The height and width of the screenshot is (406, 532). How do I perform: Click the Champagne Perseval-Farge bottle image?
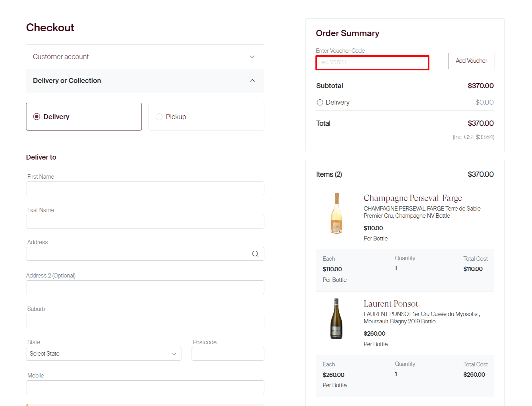point(336,213)
